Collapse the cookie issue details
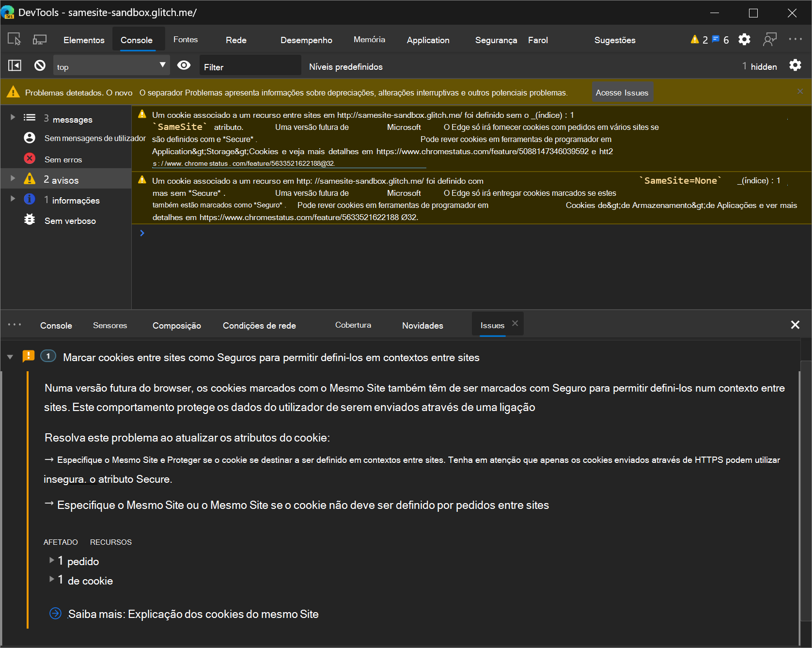The height and width of the screenshot is (648, 812). pyautogui.click(x=10, y=356)
